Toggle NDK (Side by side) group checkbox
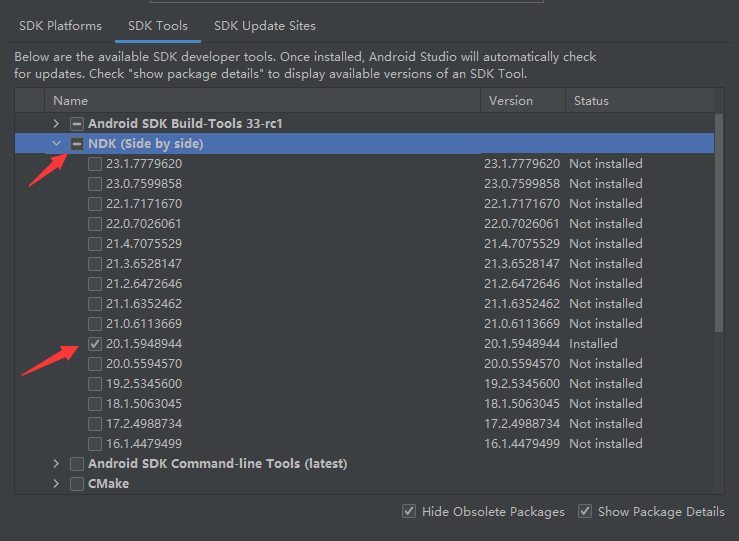 pyautogui.click(x=77, y=144)
